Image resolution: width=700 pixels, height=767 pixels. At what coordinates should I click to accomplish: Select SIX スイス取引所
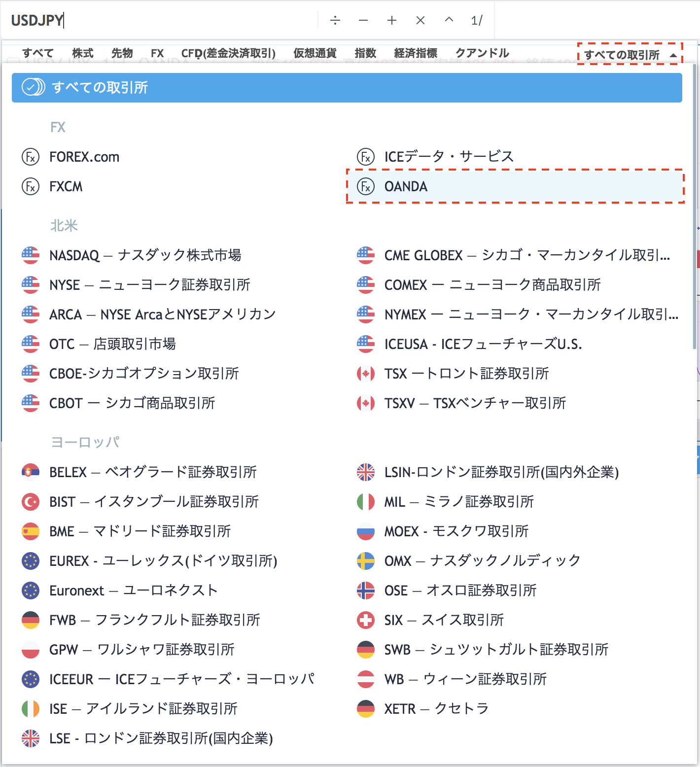pos(515,620)
